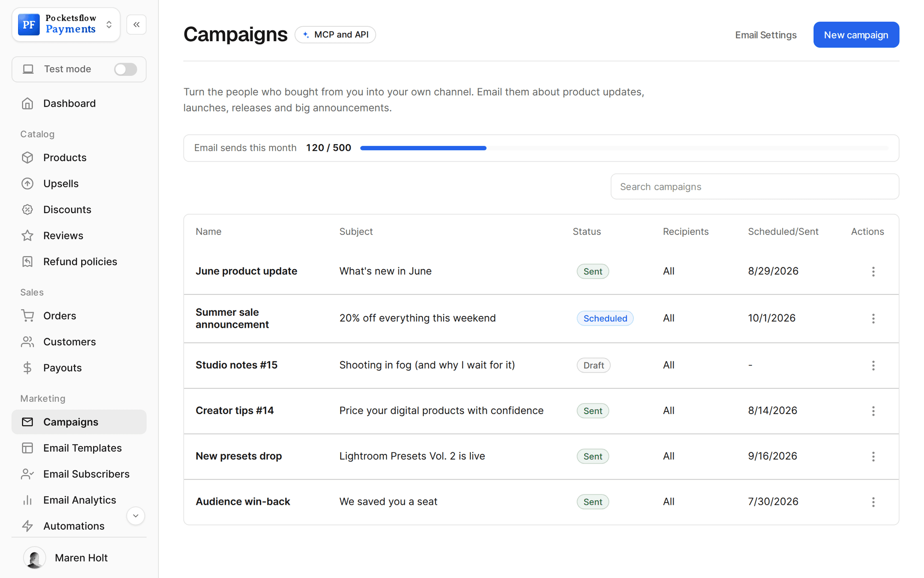Click the Reviews star icon
Image resolution: width=924 pixels, height=578 pixels.
28,236
